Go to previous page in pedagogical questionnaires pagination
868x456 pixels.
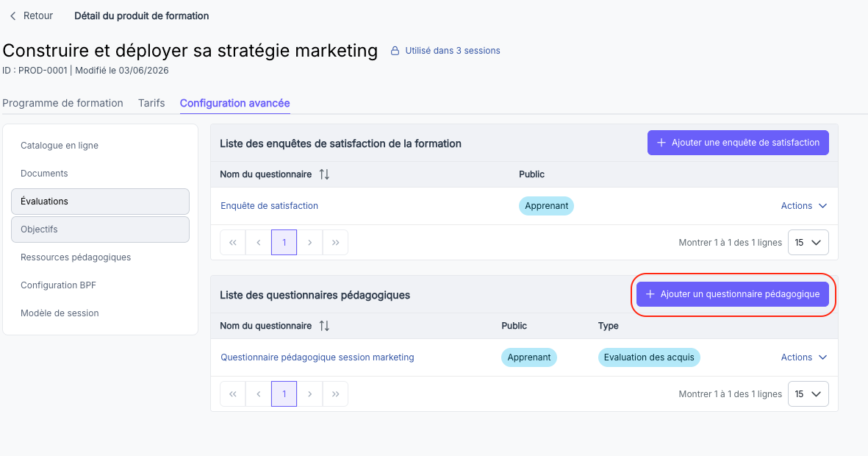point(259,394)
